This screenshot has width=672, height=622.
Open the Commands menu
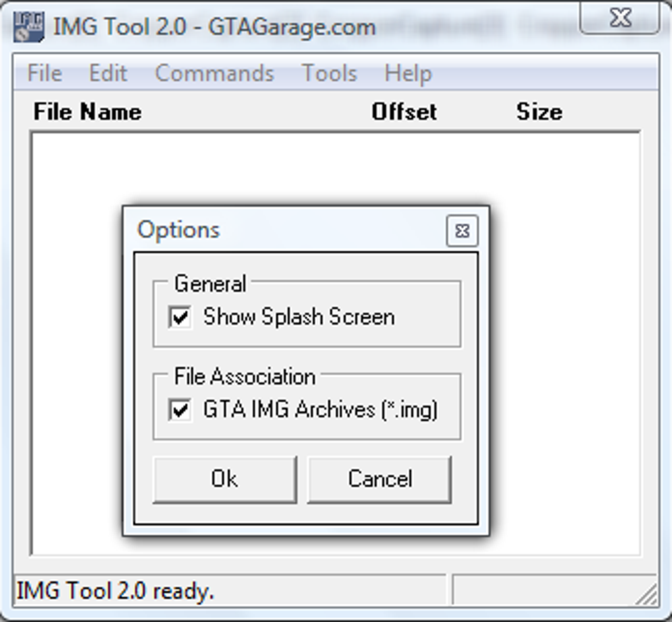[214, 73]
